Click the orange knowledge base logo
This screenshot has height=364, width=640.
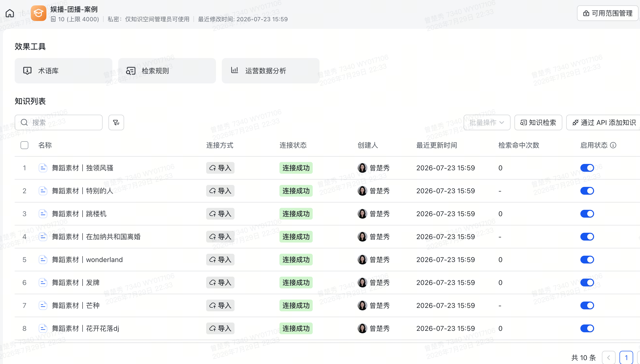pos(39,13)
